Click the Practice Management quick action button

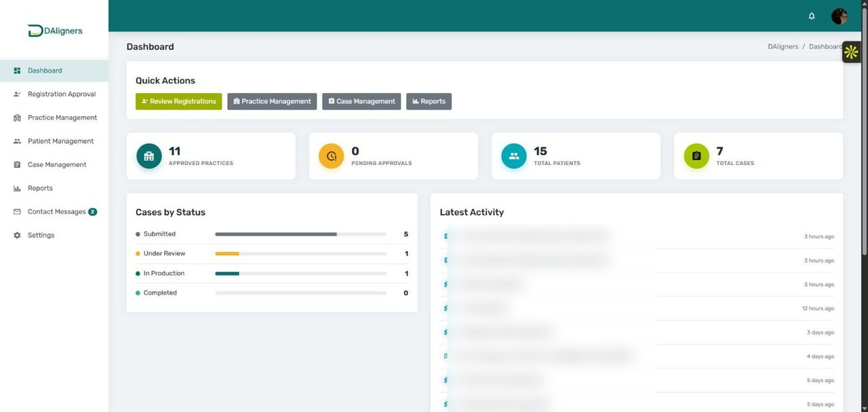point(272,101)
